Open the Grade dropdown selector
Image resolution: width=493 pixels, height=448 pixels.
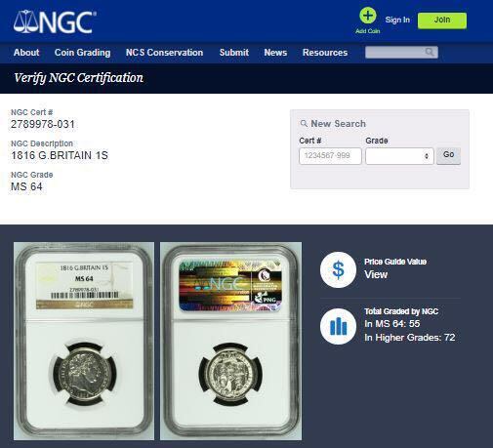[x=399, y=156]
